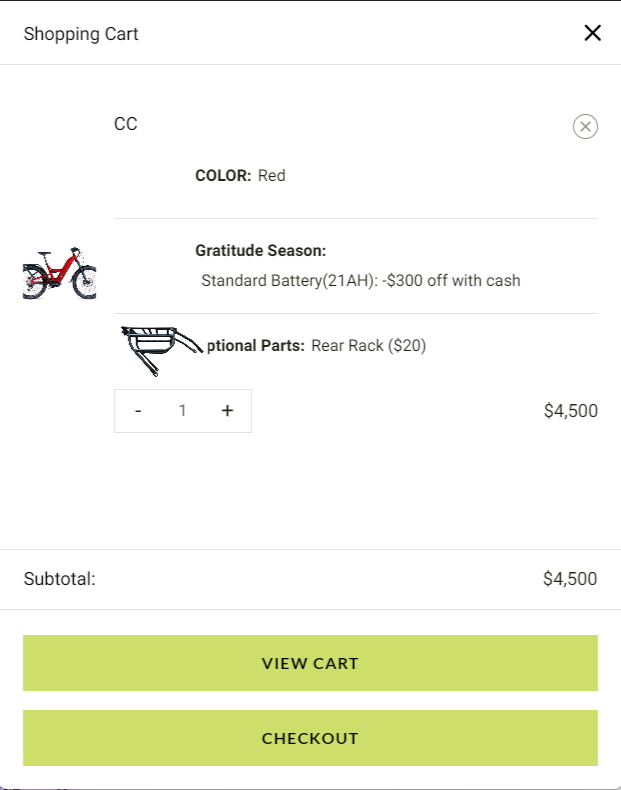Viewport: 621px width, 790px height.
Task: Click the Rear Rack ($20) text
Action: (369, 346)
